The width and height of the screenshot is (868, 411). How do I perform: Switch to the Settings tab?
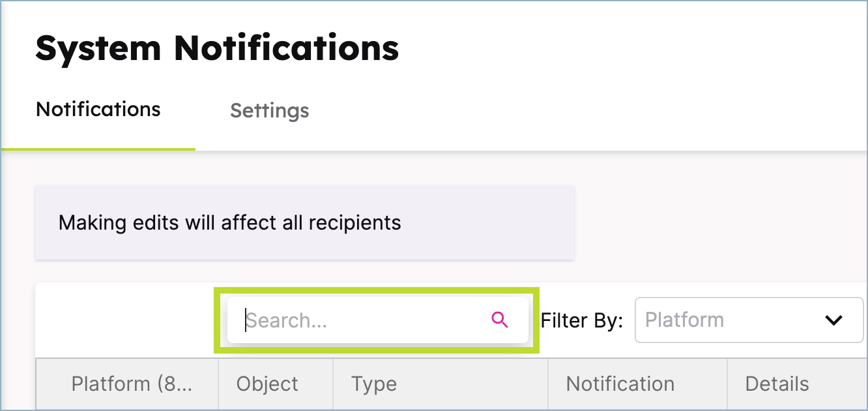269,110
